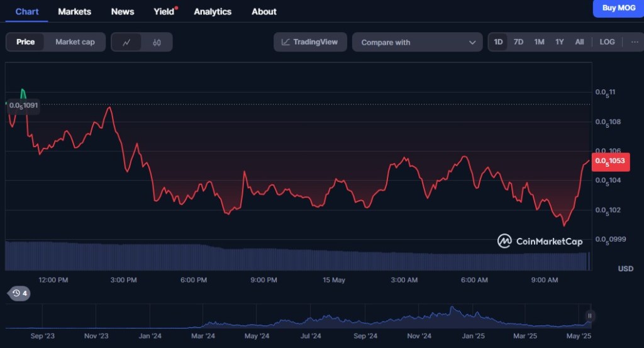Screen dimensions: 644x348
Task: Open the Analytics tab
Action: (213, 11)
